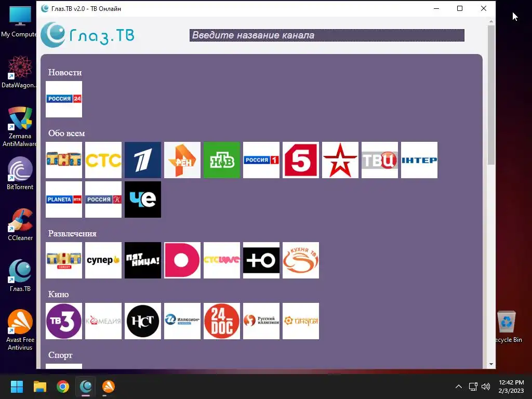532x399 pixels.
Task: Open the Комедия channel tile
Action: pos(103,321)
